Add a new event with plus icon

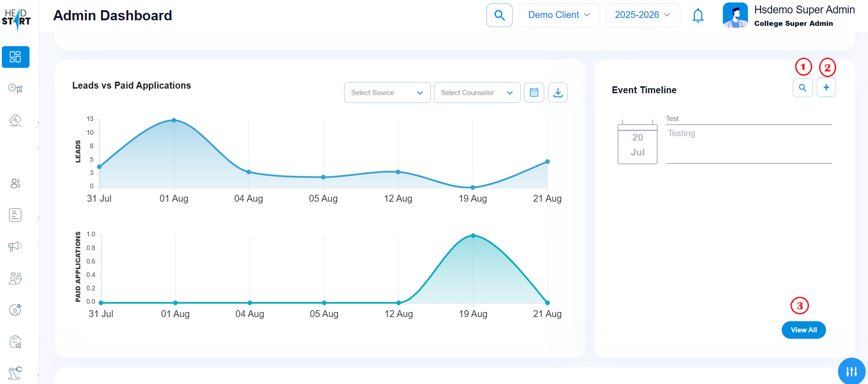coord(826,87)
